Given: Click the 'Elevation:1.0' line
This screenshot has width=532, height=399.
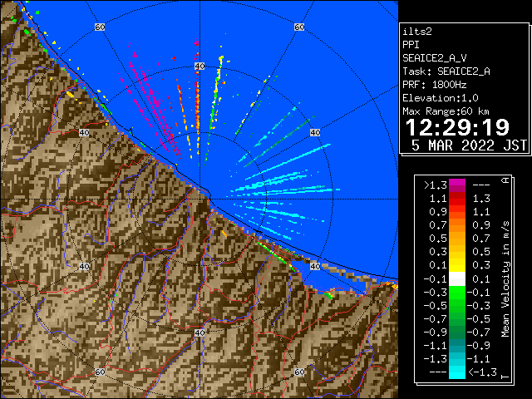Looking at the screenshot, I should click(x=441, y=98).
